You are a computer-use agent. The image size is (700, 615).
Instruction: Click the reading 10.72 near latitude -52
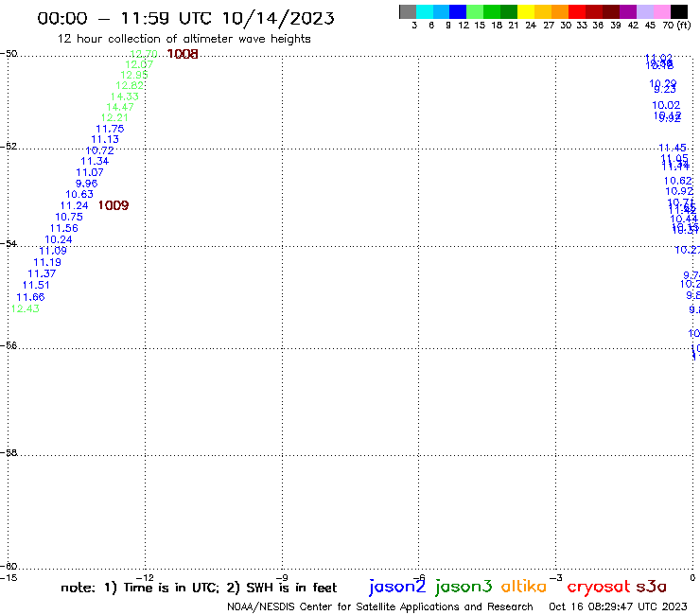[99, 151]
